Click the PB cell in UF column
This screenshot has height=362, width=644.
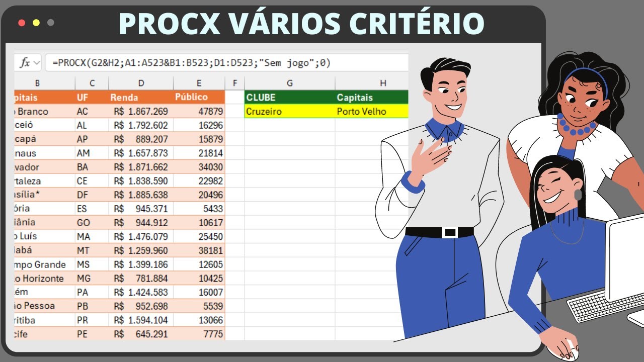click(x=92, y=306)
